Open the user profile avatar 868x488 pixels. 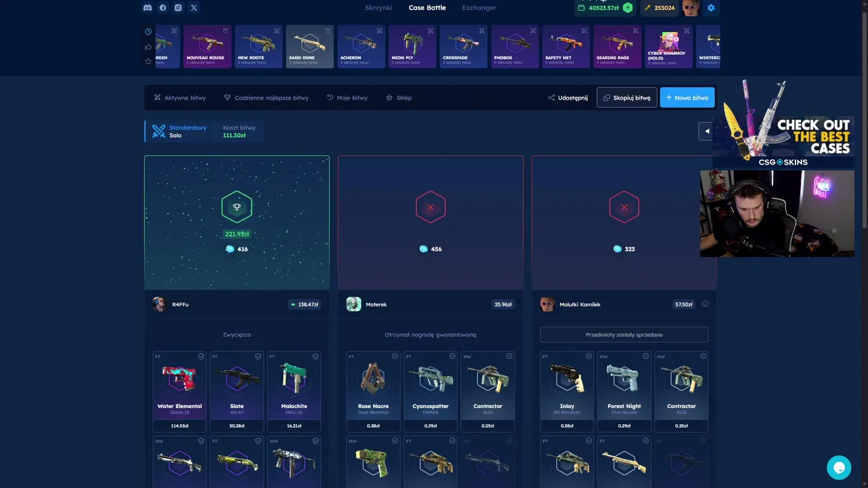691,7
